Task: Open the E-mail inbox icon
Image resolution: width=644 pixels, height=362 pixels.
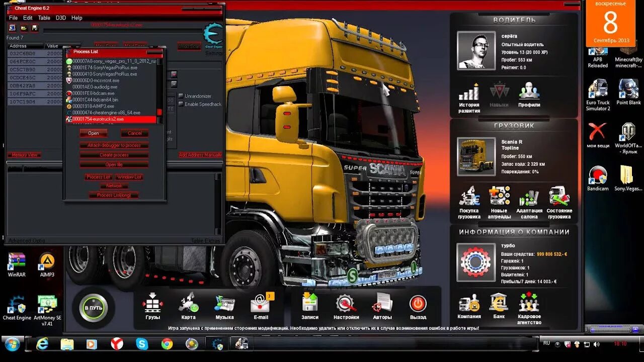Action: click(x=261, y=303)
